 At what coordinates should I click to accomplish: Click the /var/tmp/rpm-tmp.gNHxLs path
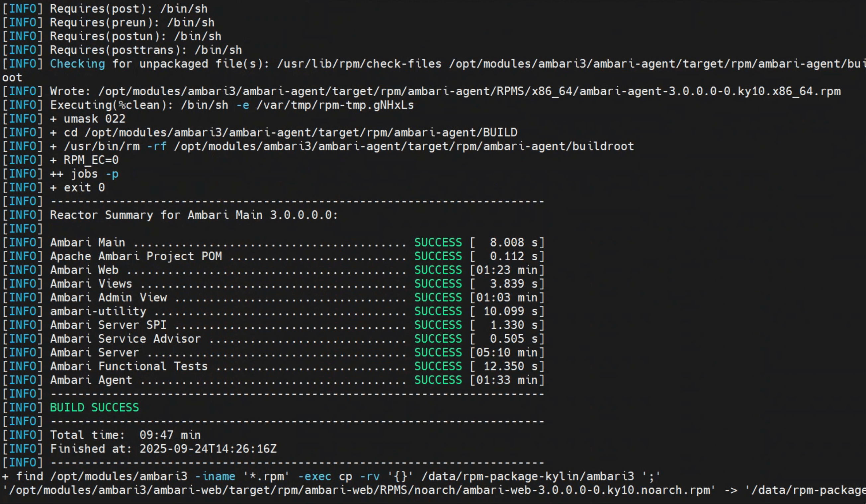335,105
